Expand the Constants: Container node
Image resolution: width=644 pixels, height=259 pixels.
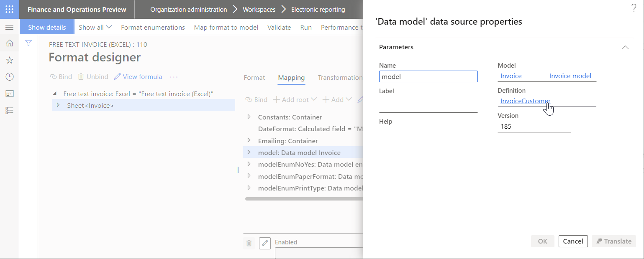pyautogui.click(x=249, y=117)
